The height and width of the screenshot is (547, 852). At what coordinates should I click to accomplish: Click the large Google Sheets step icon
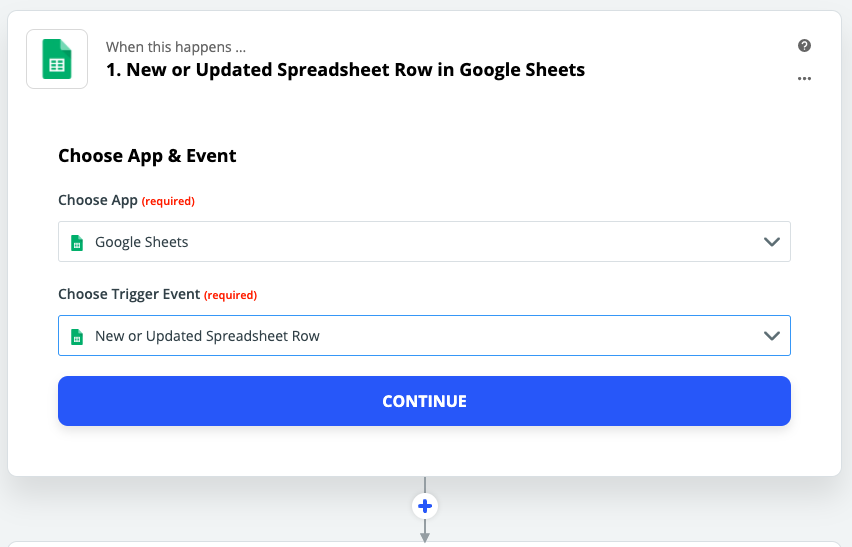pos(57,59)
